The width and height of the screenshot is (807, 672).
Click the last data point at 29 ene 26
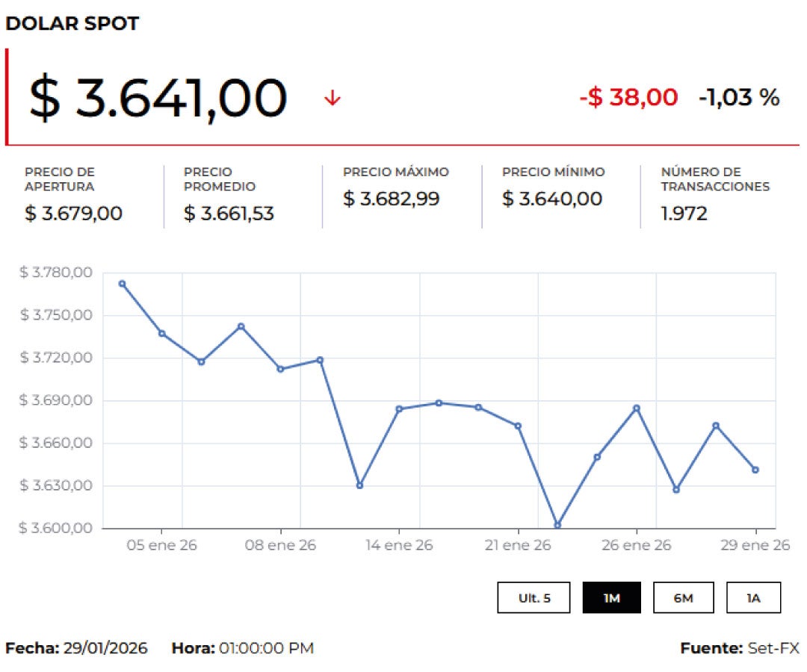pyautogui.click(x=755, y=470)
